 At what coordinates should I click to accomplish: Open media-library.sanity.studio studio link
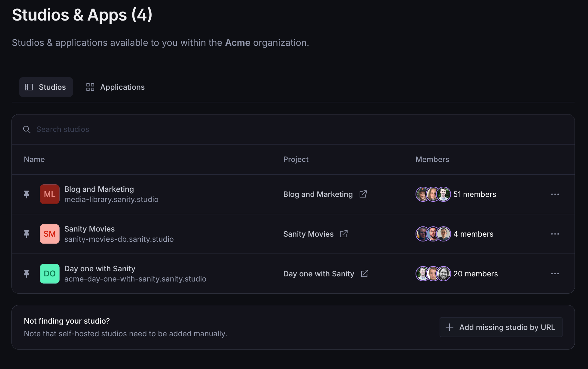[111, 200]
